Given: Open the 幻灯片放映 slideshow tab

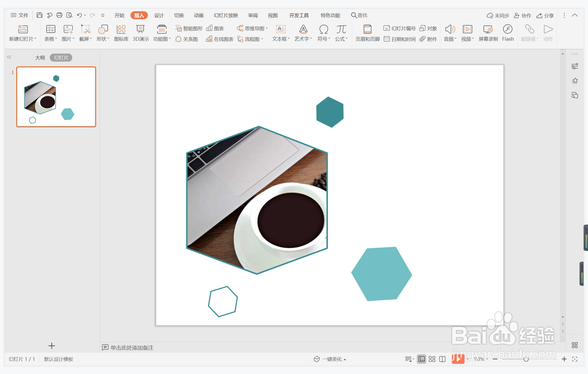Looking at the screenshot, I should pos(226,15).
